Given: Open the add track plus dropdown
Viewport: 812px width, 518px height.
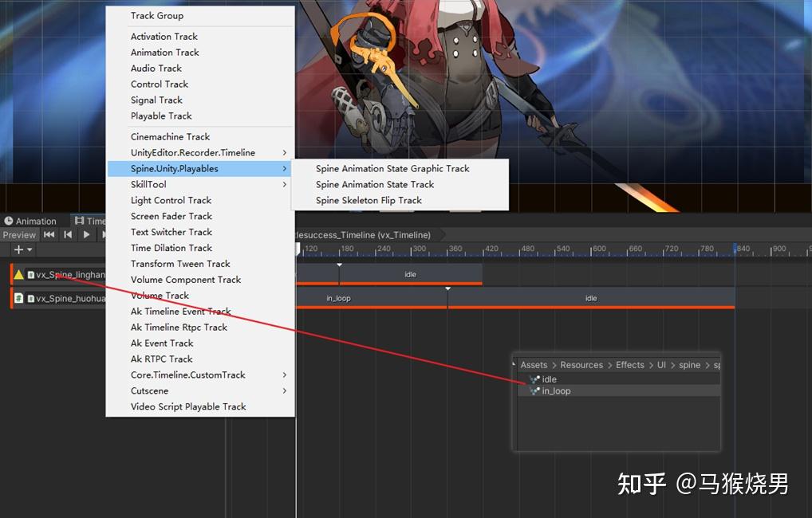Looking at the screenshot, I should (x=23, y=250).
